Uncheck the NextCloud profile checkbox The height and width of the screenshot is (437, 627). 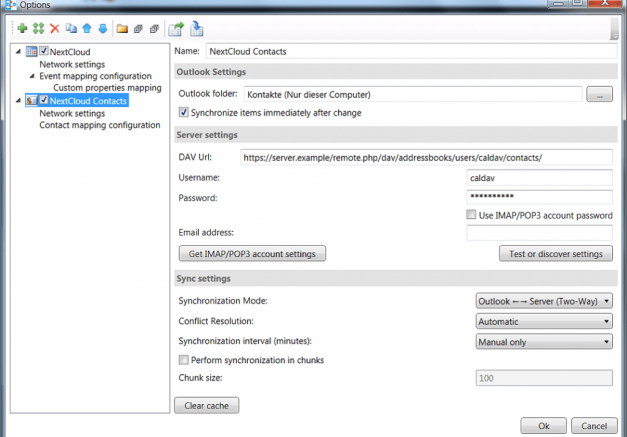(x=44, y=51)
